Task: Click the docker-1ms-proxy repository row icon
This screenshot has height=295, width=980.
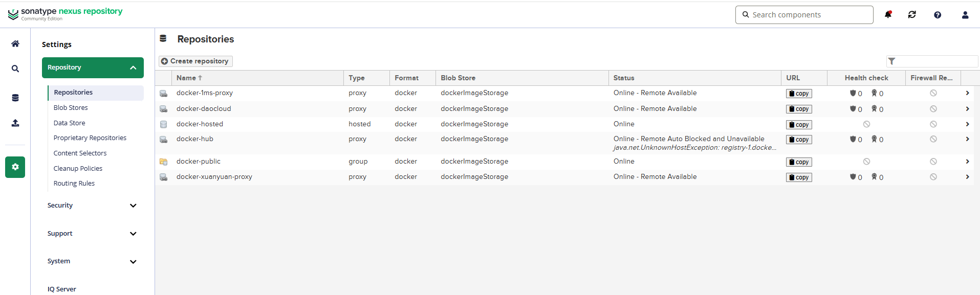Action: tap(163, 94)
